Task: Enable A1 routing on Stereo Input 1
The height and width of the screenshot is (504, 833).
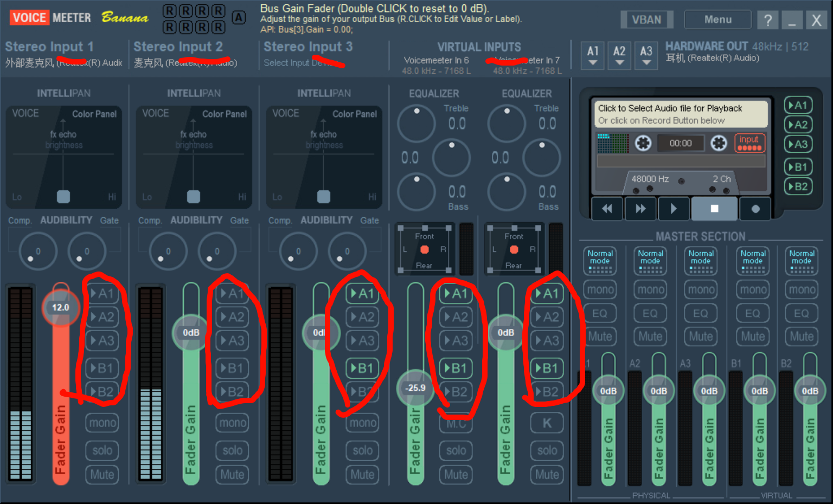Action: point(102,294)
